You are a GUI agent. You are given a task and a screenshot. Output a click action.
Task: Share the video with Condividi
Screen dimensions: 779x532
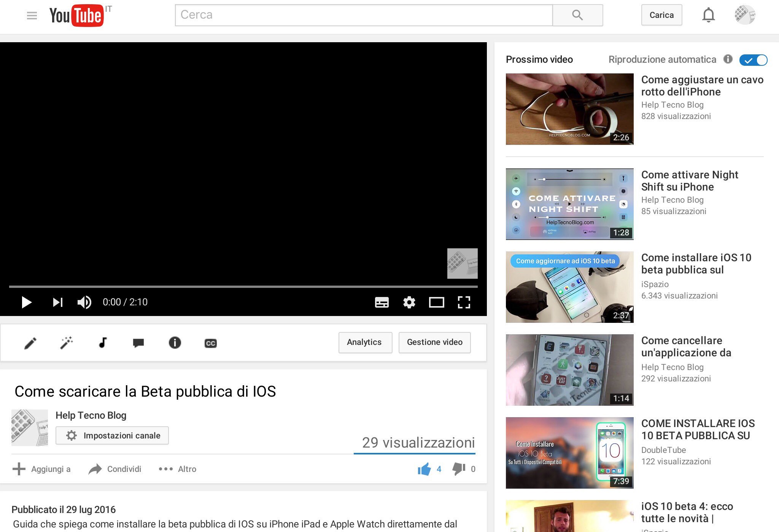(x=115, y=469)
